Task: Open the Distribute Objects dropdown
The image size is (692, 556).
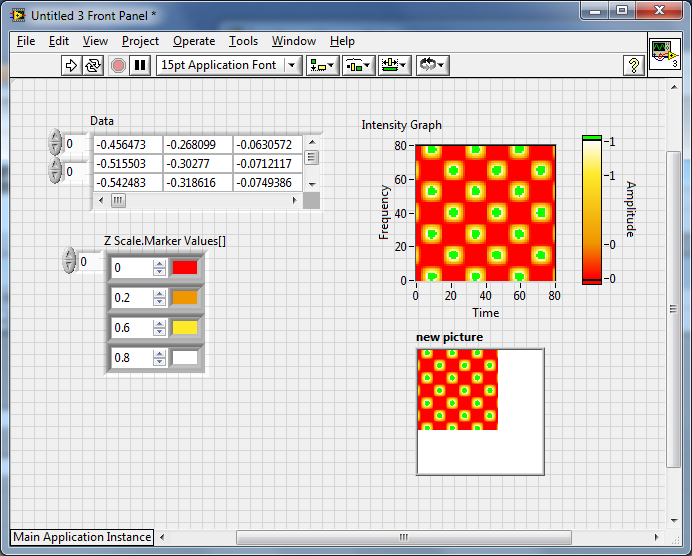Action: click(x=359, y=65)
